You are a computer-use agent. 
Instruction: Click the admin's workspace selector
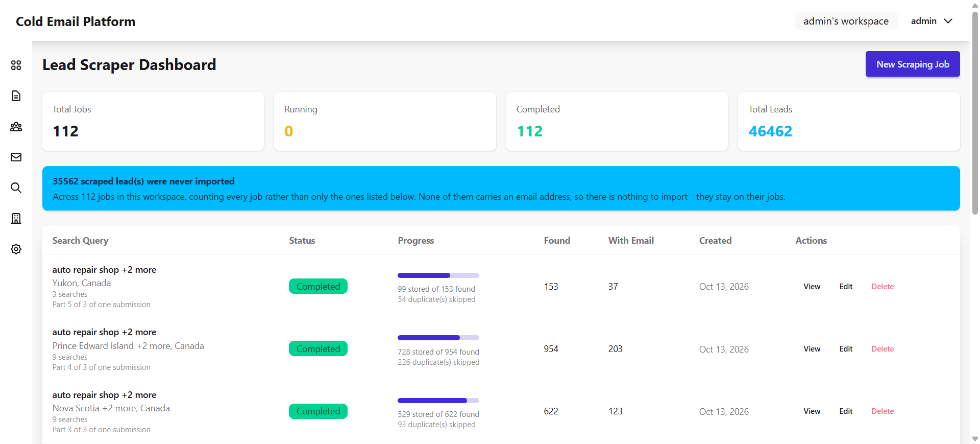click(x=846, y=21)
